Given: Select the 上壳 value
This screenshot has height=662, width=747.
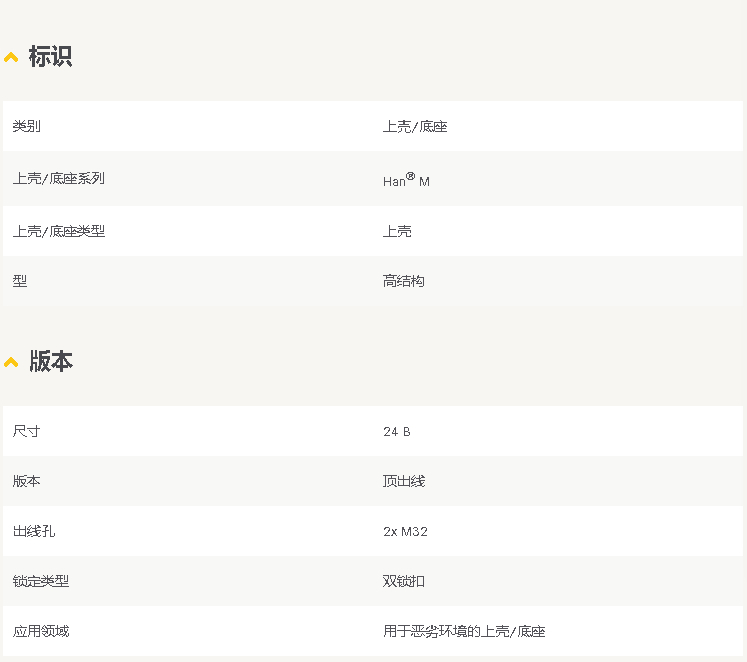Looking at the screenshot, I should coord(397,231).
